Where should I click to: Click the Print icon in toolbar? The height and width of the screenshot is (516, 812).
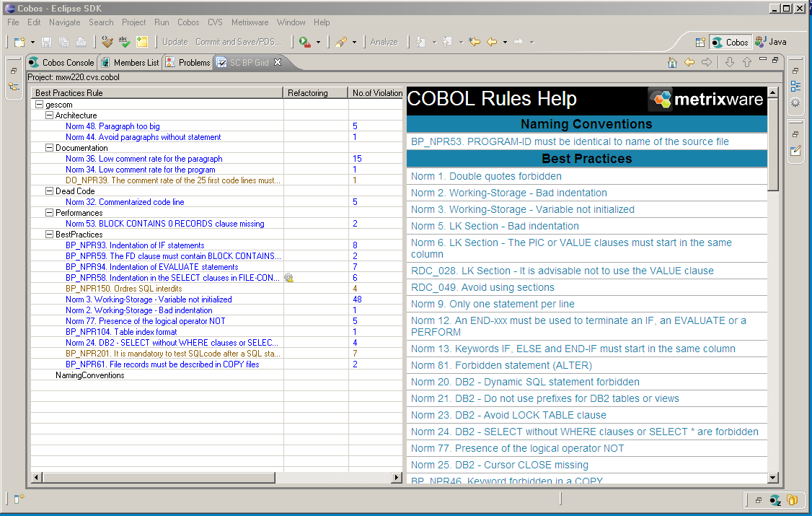(x=81, y=42)
